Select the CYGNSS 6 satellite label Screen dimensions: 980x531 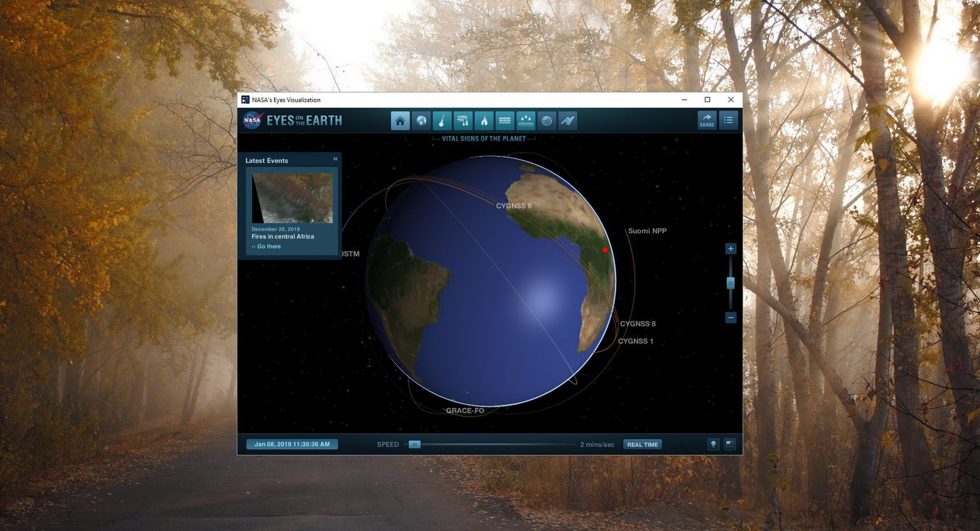(x=514, y=206)
